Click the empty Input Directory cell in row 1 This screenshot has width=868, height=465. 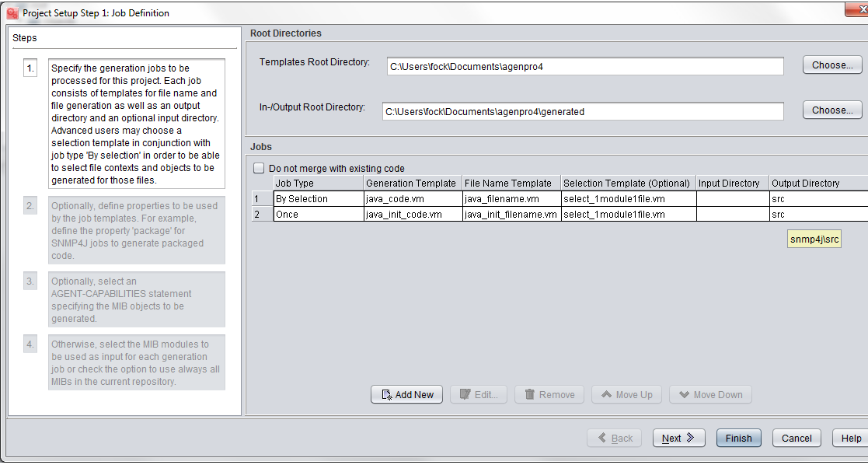tap(733, 198)
